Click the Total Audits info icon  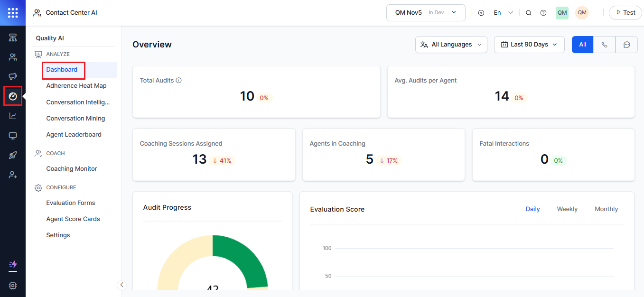(x=179, y=81)
